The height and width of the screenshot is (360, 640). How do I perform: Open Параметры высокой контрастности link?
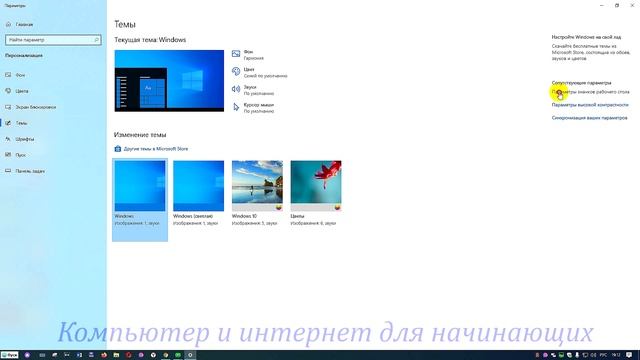590,105
